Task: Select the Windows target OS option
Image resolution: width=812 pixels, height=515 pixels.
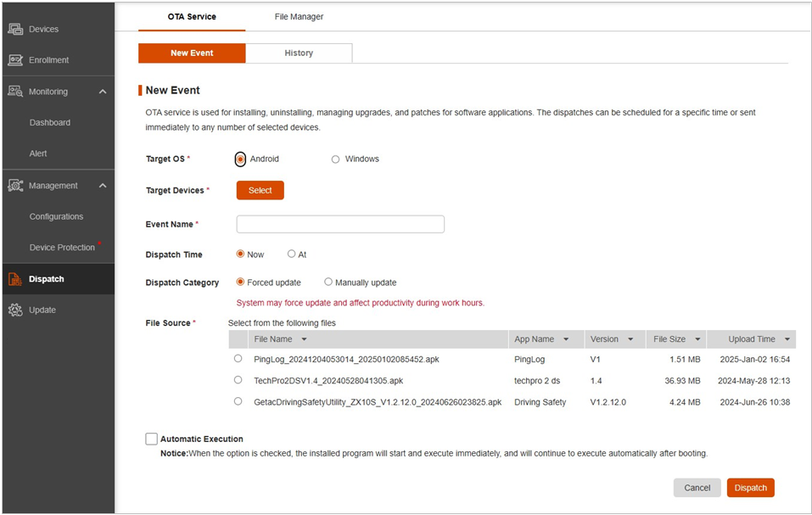Action: pyautogui.click(x=336, y=160)
